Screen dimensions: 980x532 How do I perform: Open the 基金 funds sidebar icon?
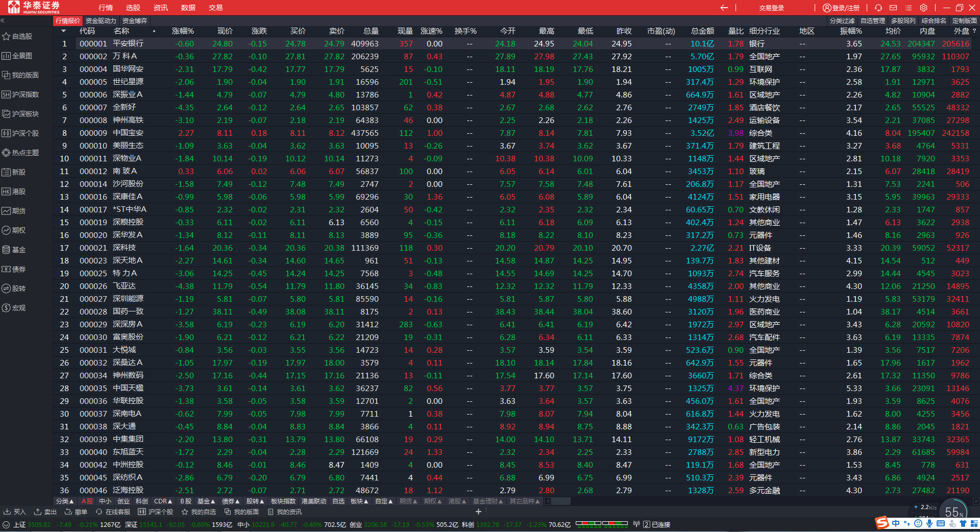(6, 250)
